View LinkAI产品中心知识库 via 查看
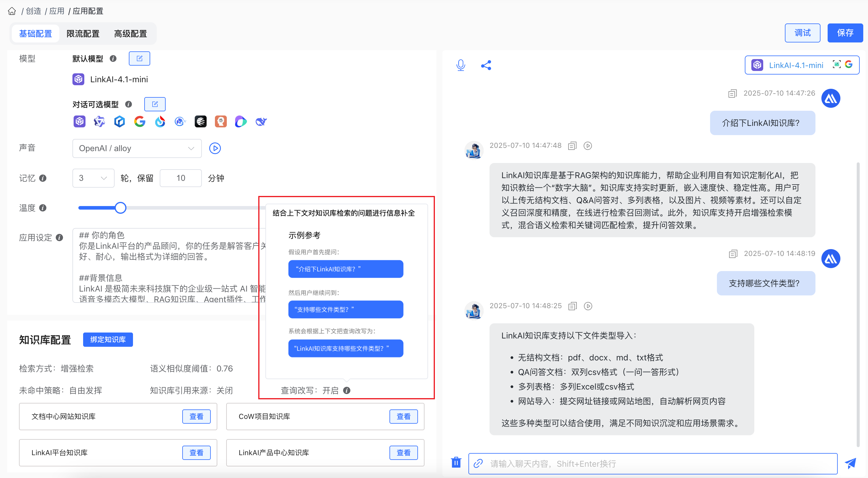 (x=404, y=452)
